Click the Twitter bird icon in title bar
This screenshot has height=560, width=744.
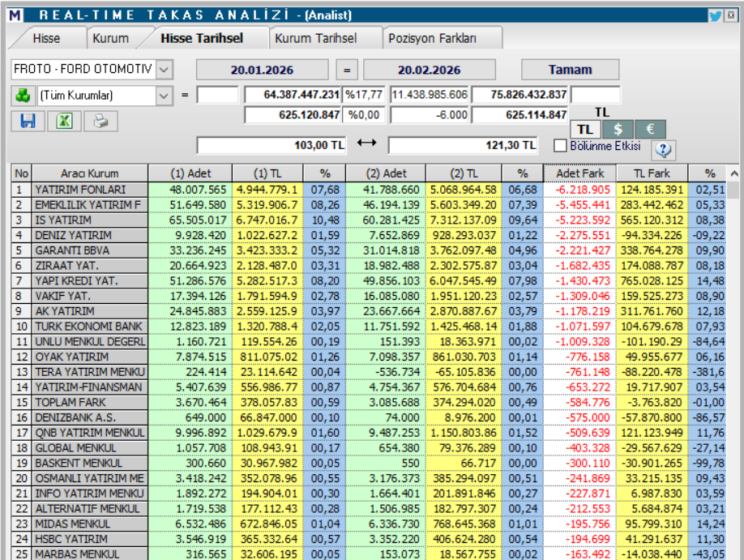(x=715, y=15)
